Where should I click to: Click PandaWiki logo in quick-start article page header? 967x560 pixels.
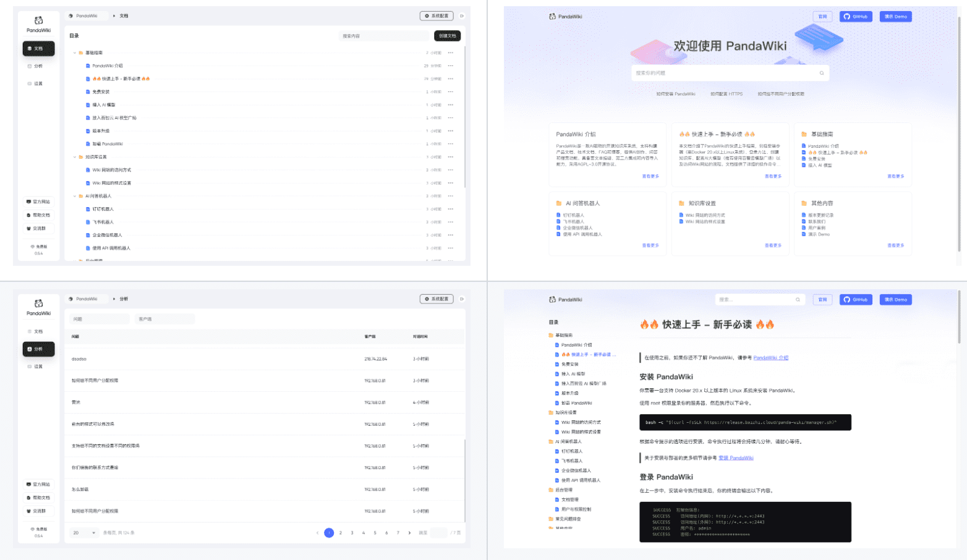tap(565, 300)
